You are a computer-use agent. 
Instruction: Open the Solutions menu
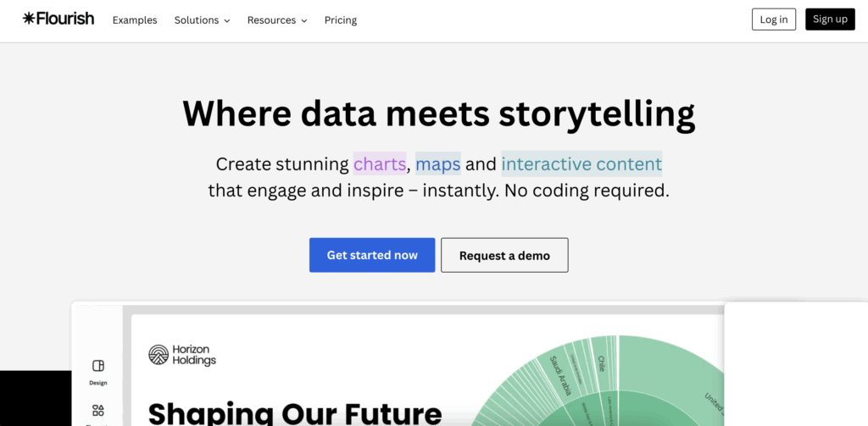tap(202, 20)
